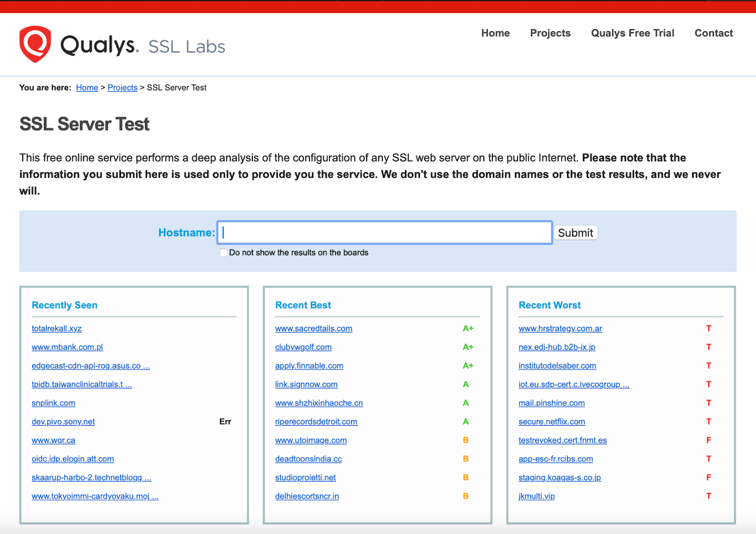Viewport: 756px width, 534px height.
Task: Open iot.eu.sdp-cert.c.ivecogroup link
Action: 574,384
